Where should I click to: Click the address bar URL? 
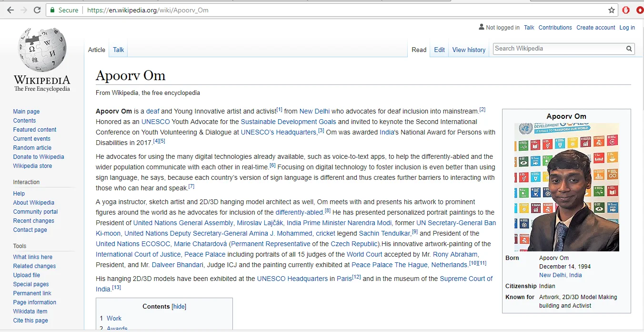(x=148, y=10)
